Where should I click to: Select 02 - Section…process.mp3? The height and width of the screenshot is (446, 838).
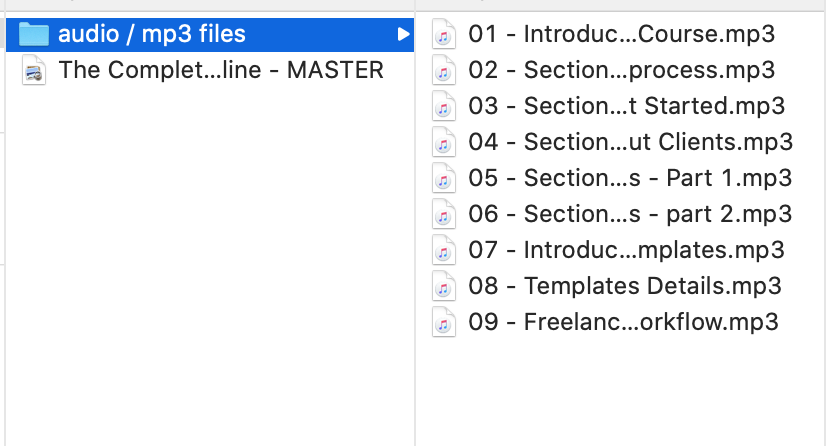622,71
